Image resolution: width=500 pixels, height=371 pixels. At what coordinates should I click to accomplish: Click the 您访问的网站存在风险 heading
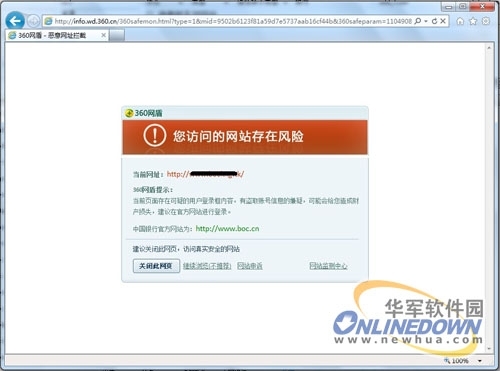tap(238, 136)
